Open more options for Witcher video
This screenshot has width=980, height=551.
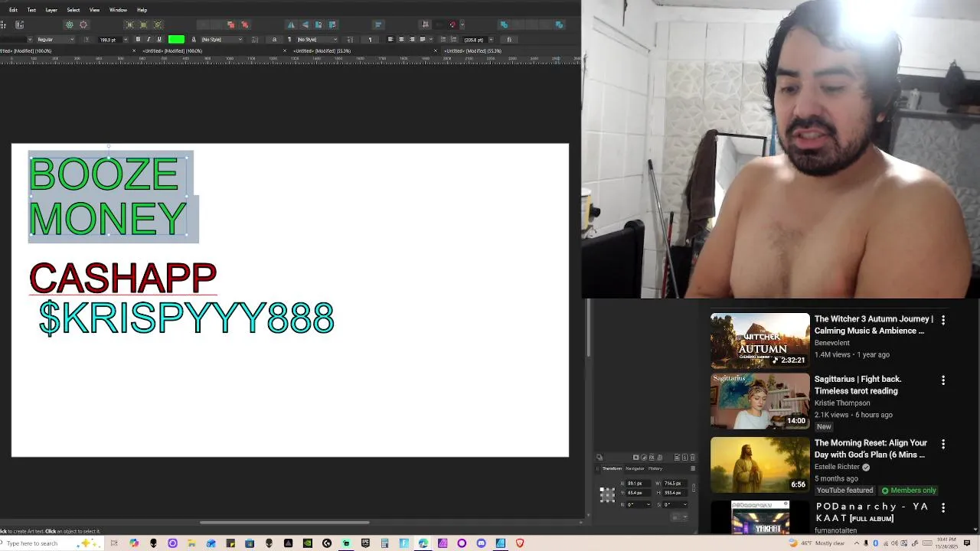click(x=943, y=321)
